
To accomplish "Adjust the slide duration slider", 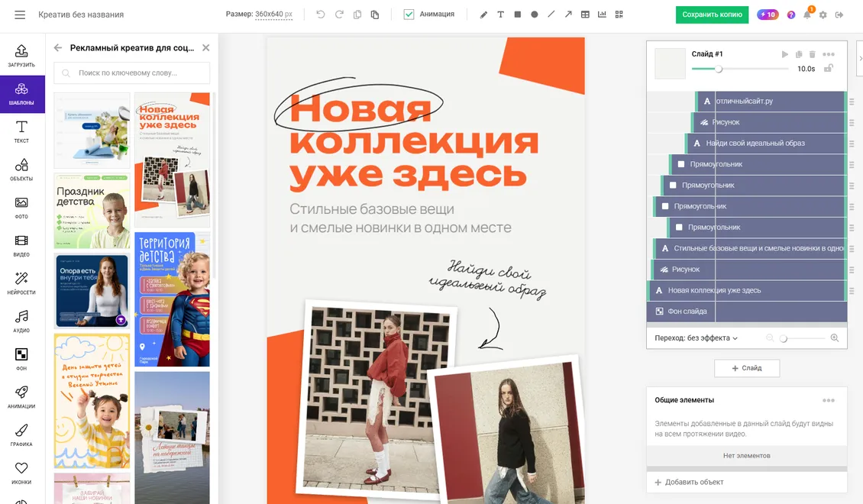I will point(718,69).
